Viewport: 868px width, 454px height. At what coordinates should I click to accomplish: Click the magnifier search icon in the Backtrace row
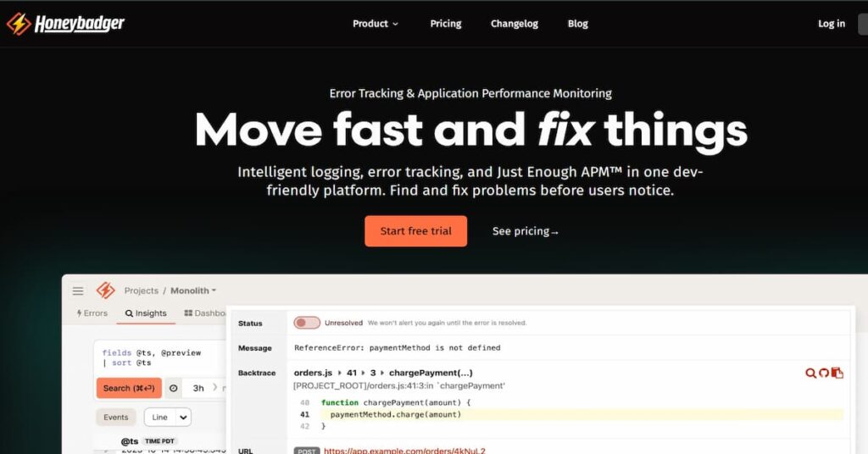(810, 374)
